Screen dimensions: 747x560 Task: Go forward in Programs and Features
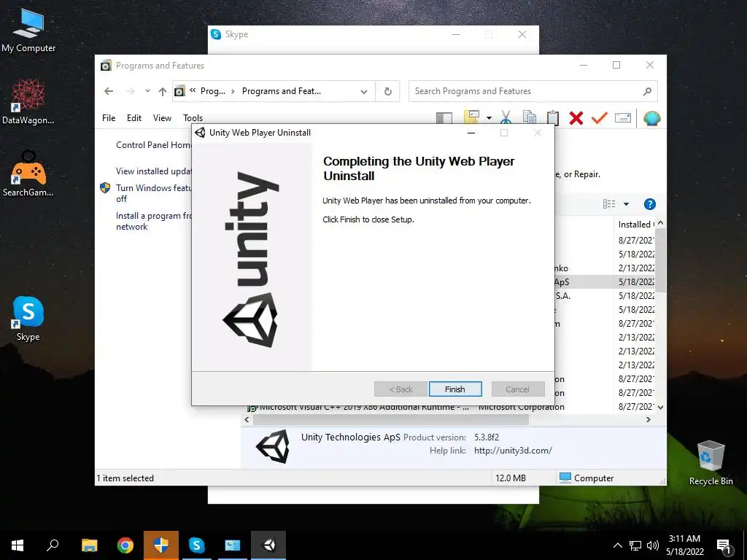tap(130, 91)
